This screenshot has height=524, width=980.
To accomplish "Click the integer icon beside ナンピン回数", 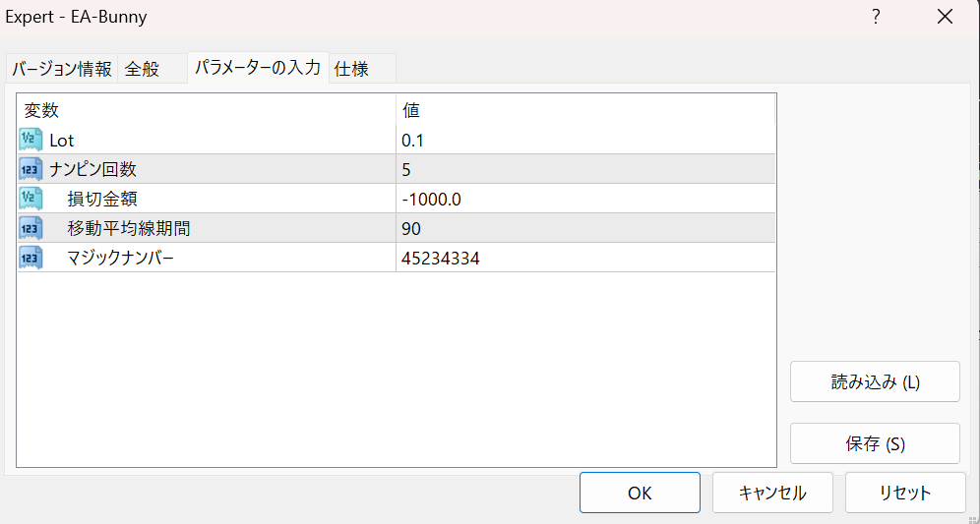I will click(x=31, y=169).
